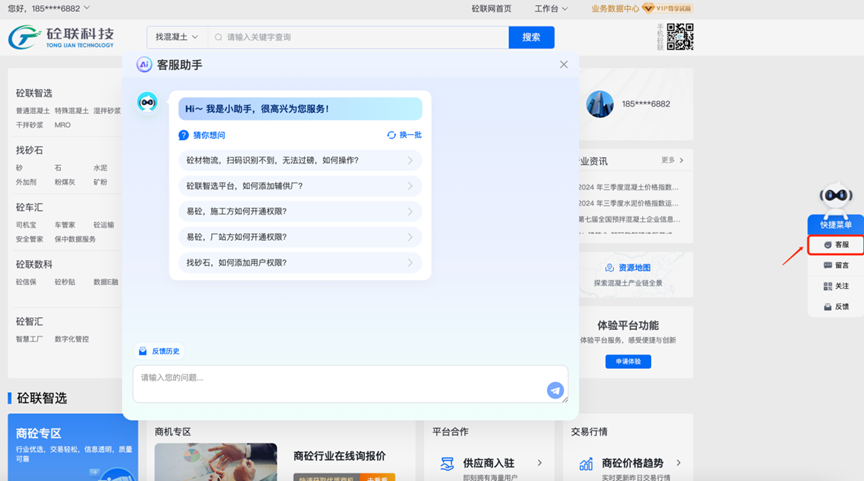
Task: Click the 关注 QR icon in quick menu
Action: tap(828, 286)
